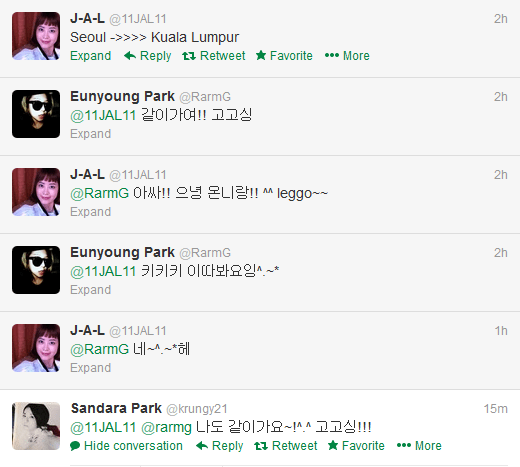Click speech bubble icon beside Hide conversation

coord(75,446)
